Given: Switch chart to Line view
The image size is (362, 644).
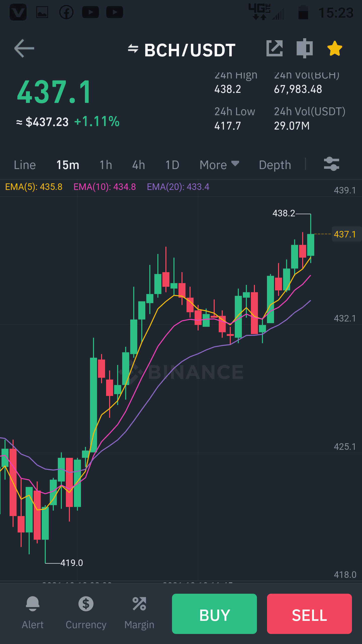Looking at the screenshot, I should click(25, 165).
